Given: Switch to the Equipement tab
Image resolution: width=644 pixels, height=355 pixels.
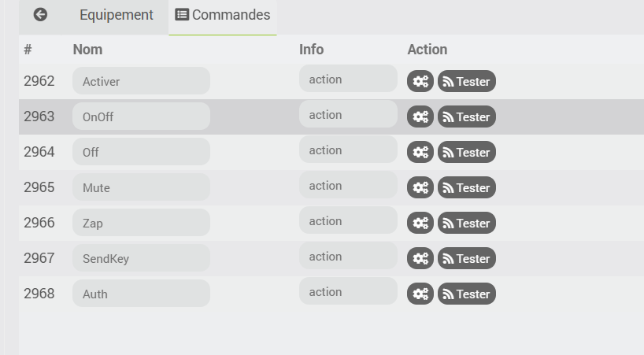Looking at the screenshot, I should [x=117, y=15].
